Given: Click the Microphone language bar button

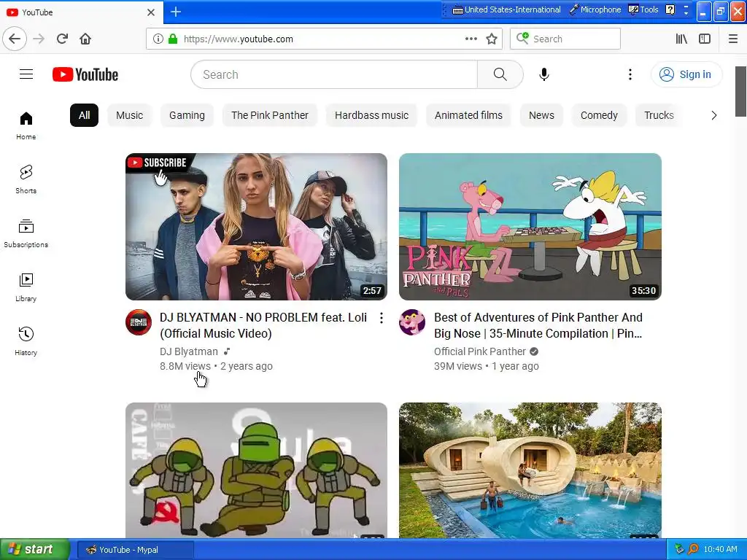Looking at the screenshot, I should click(595, 9).
